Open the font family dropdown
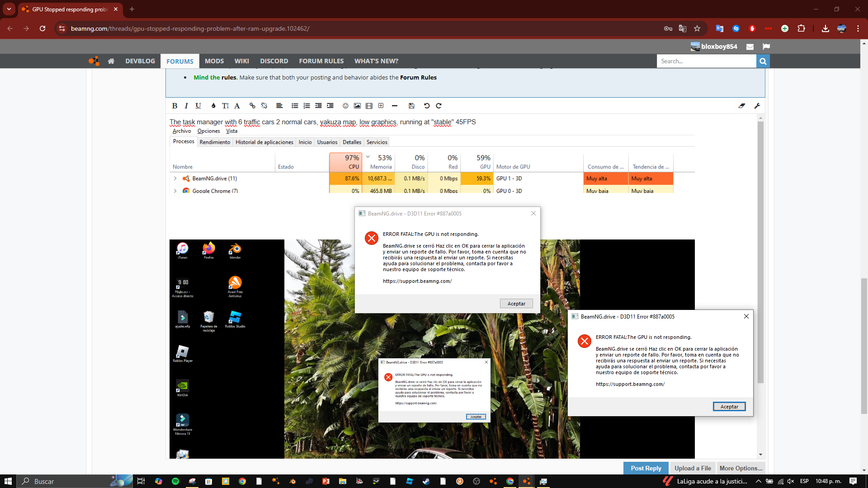The image size is (868, 488). point(237,106)
